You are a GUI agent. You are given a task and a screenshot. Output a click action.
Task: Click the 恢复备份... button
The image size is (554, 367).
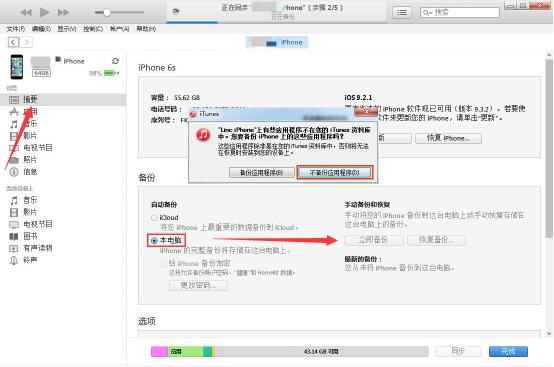pyautogui.click(x=436, y=240)
